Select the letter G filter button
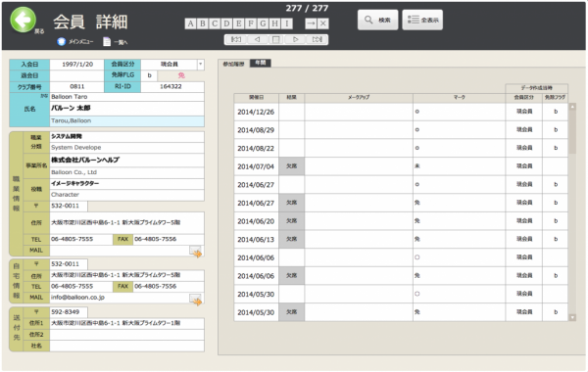This screenshot has height=372, width=588. (263, 23)
